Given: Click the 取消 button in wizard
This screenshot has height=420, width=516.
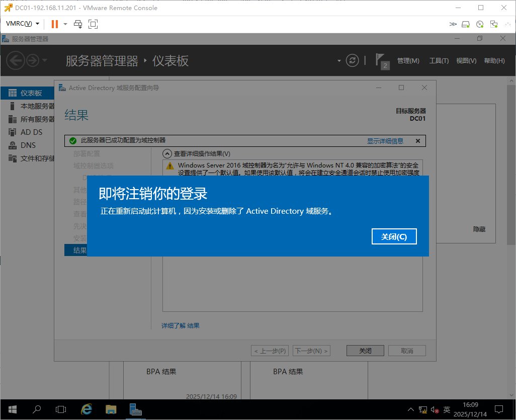Looking at the screenshot, I should point(407,351).
